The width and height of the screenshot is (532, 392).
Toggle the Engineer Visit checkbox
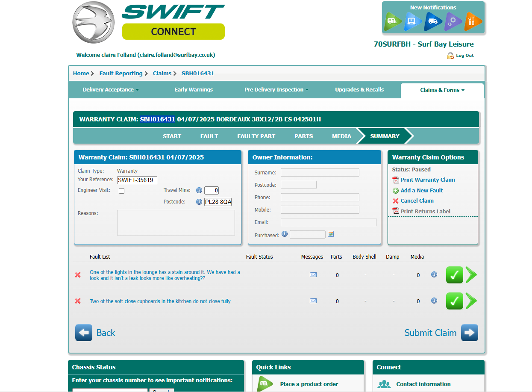121,191
